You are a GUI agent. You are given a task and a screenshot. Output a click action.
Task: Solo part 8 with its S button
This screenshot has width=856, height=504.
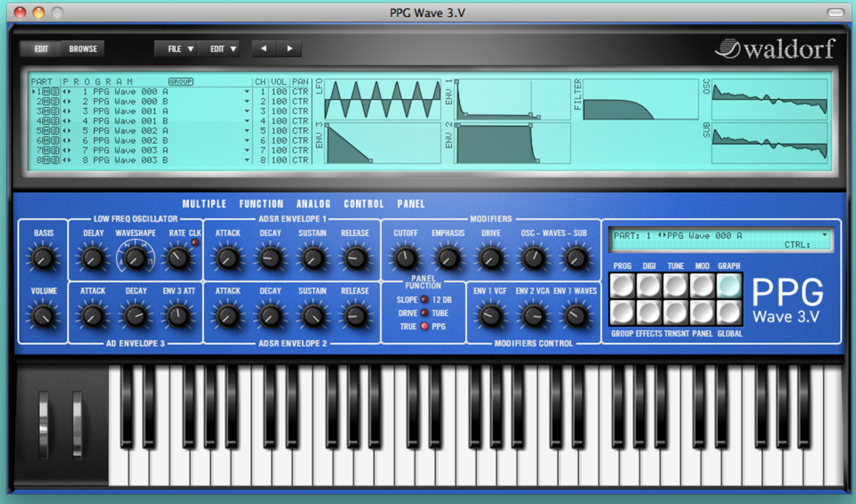[x=54, y=160]
